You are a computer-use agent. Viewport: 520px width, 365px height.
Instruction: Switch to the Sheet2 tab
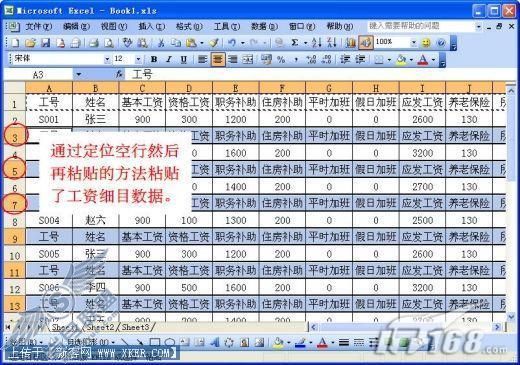coord(101,327)
